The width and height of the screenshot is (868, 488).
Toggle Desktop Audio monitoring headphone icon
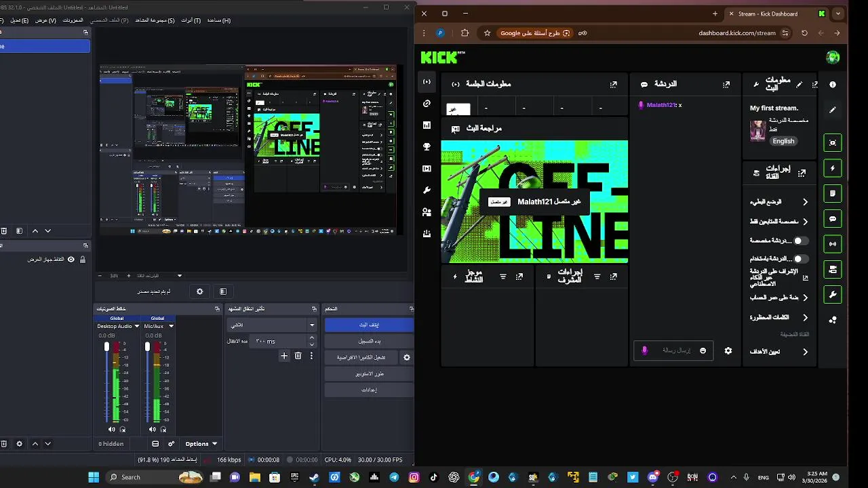(x=123, y=429)
